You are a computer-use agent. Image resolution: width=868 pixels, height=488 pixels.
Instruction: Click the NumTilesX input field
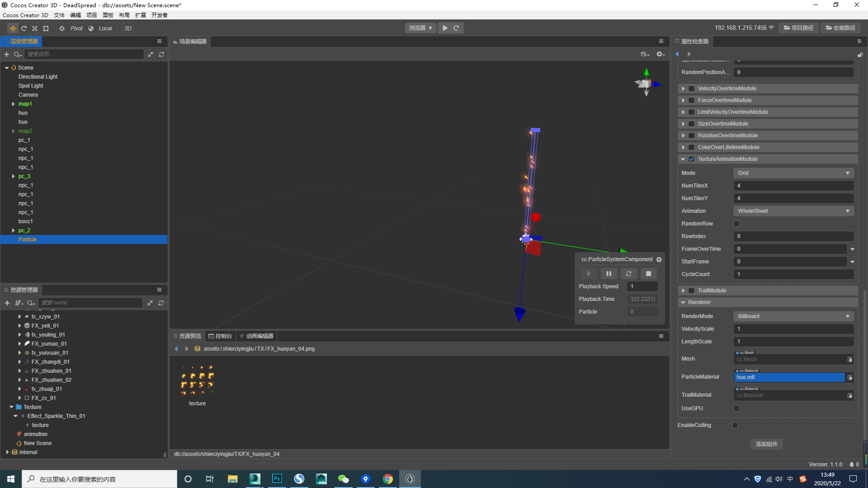click(793, 186)
